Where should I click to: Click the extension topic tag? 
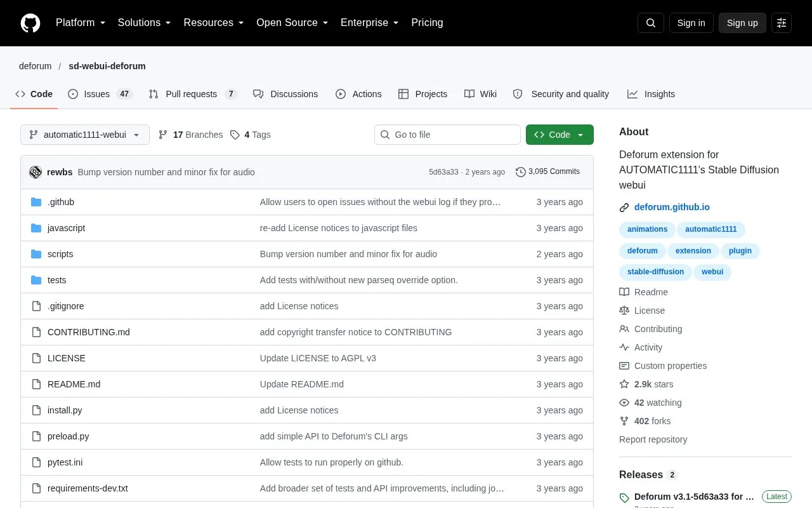pos(693,251)
